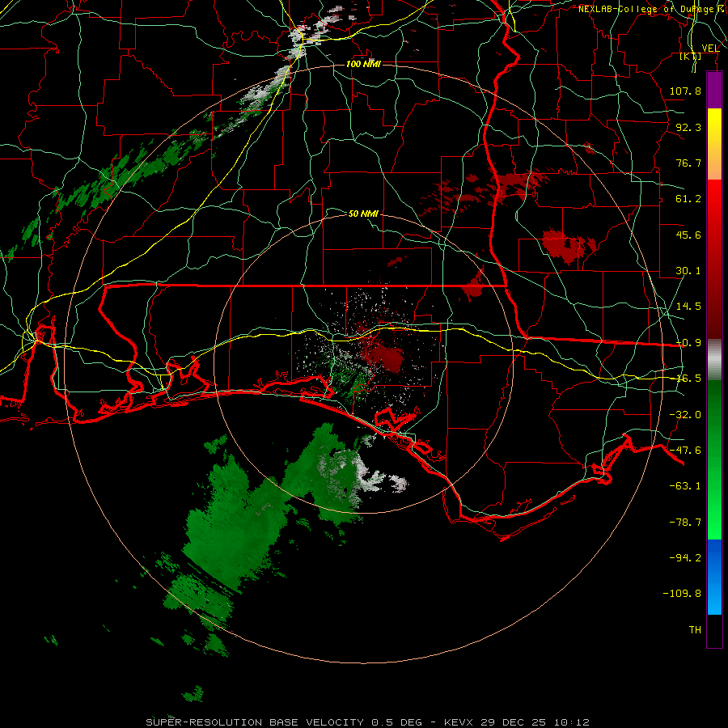Click the -94.2 velocity scale value
Viewport: 728px width, 728px height.
(685, 558)
